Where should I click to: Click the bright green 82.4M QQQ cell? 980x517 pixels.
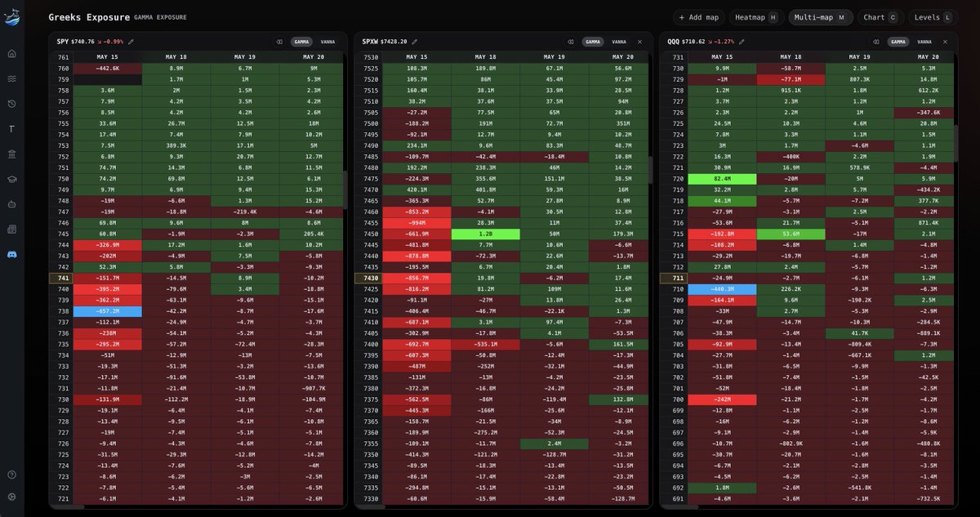coord(722,179)
